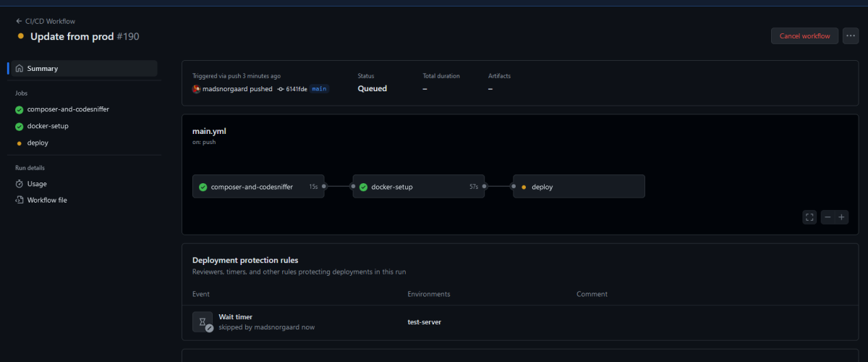Click the stopwatch icon beside Usage
868x362 pixels.
(x=20, y=184)
